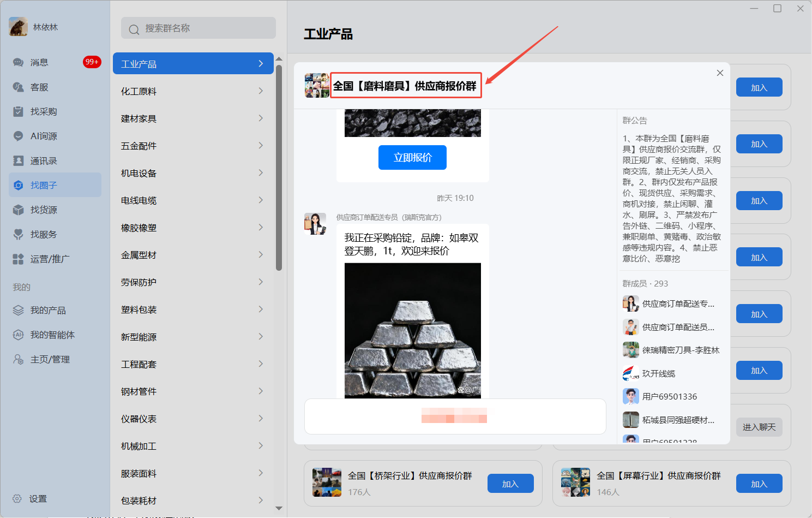Select the 找采购 sidebar icon
812x518 pixels.
click(x=18, y=111)
